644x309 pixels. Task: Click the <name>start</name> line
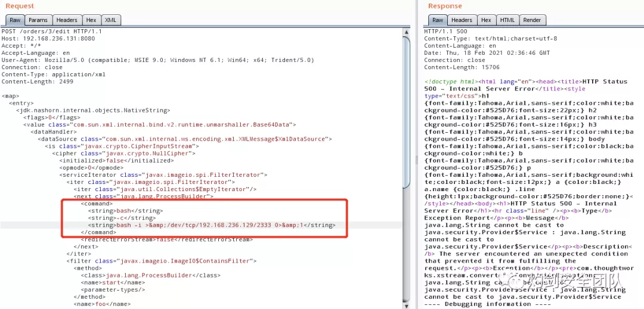(x=113, y=282)
